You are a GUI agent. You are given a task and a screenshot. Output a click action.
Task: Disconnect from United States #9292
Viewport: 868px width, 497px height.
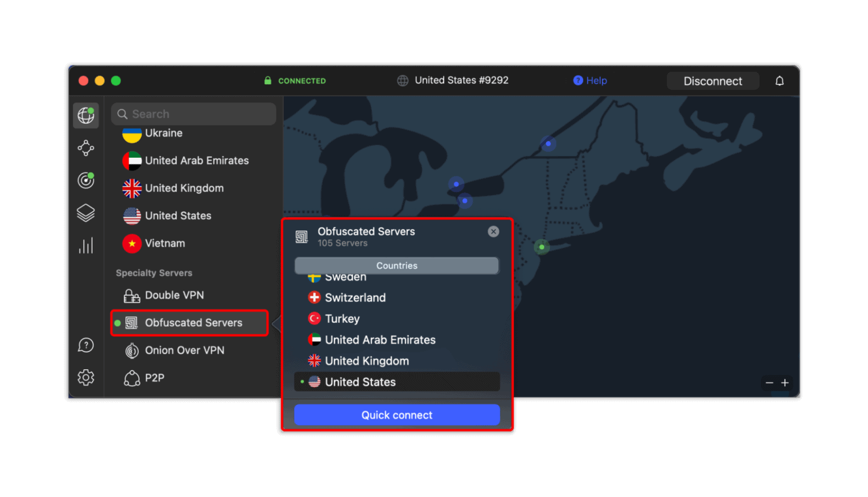pos(713,80)
